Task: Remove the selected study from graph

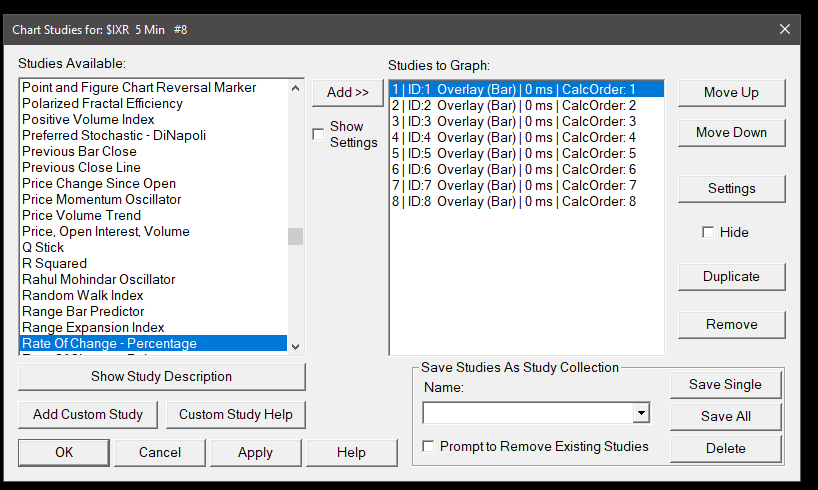Action: 731,324
